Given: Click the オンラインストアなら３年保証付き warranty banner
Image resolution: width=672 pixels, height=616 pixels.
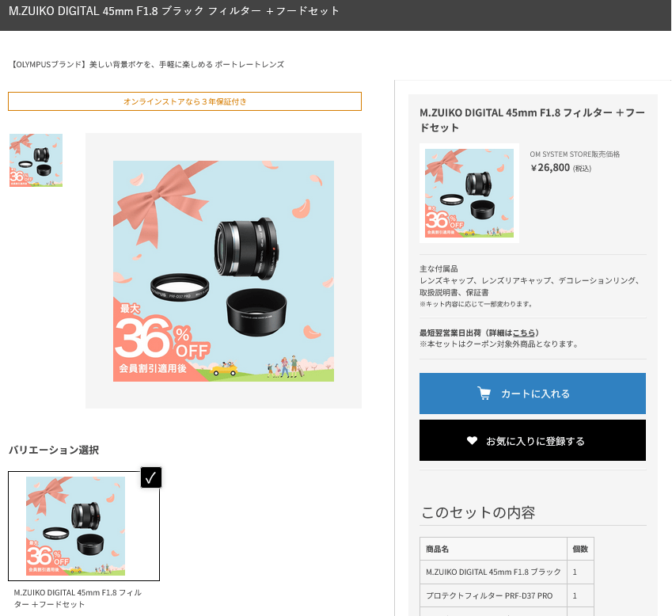Looking at the screenshot, I should 184,101.
